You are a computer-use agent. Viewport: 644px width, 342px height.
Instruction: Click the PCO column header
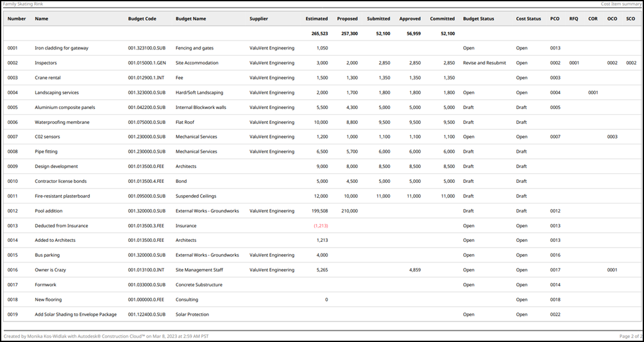point(555,19)
